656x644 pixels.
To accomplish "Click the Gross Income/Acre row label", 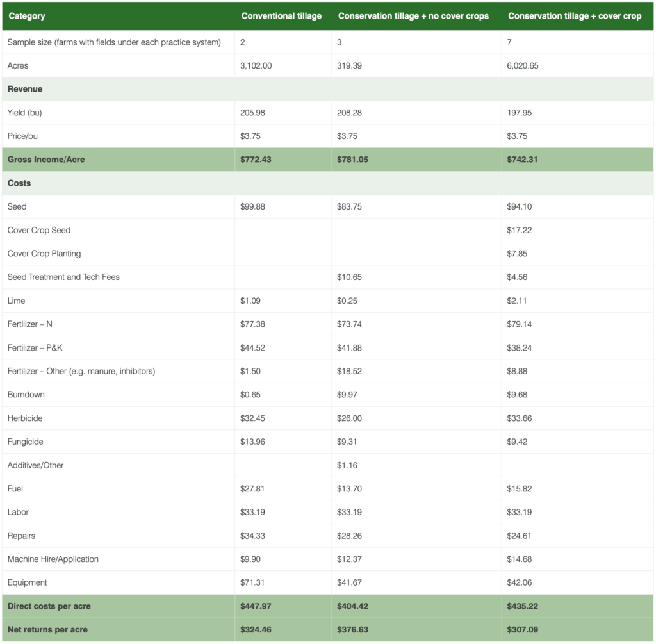I will click(x=46, y=160).
